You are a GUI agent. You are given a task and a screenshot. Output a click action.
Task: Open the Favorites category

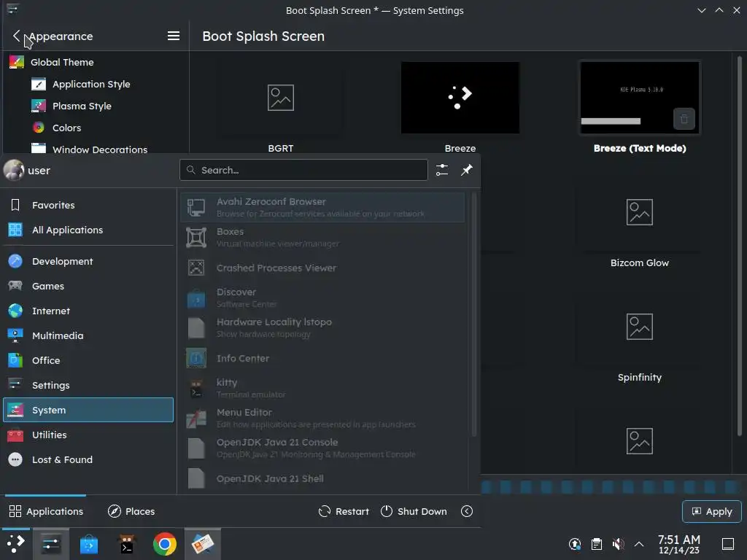tap(88, 205)
